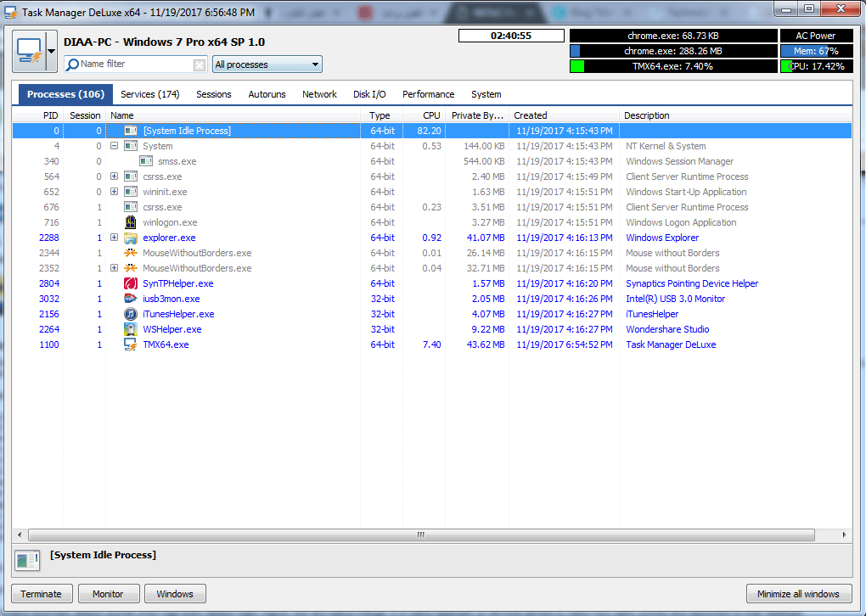Click the Windows button
Viewport: 866px width, 616px height.
175,594
